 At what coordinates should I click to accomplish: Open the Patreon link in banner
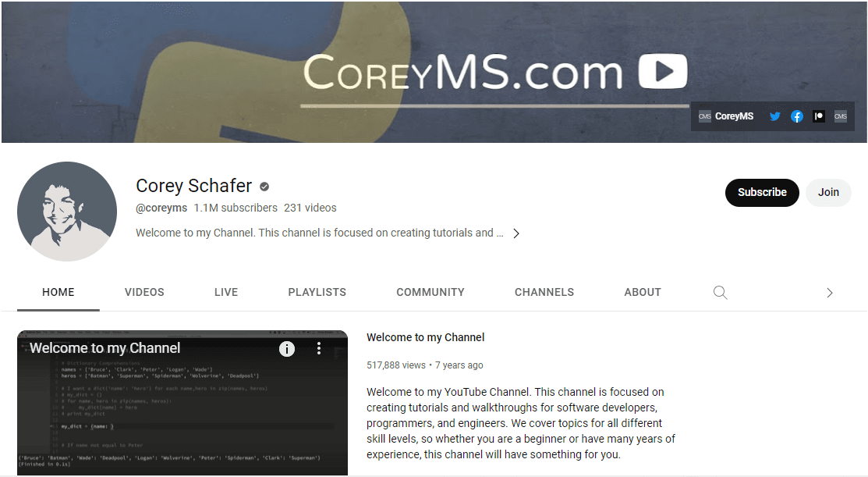(818, 116)
